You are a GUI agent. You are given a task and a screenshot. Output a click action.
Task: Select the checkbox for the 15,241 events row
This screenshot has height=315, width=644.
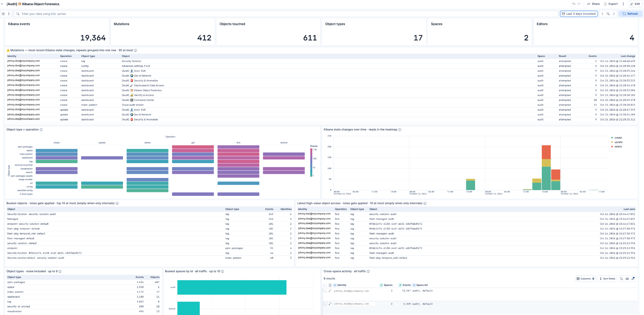click(325, 290)
